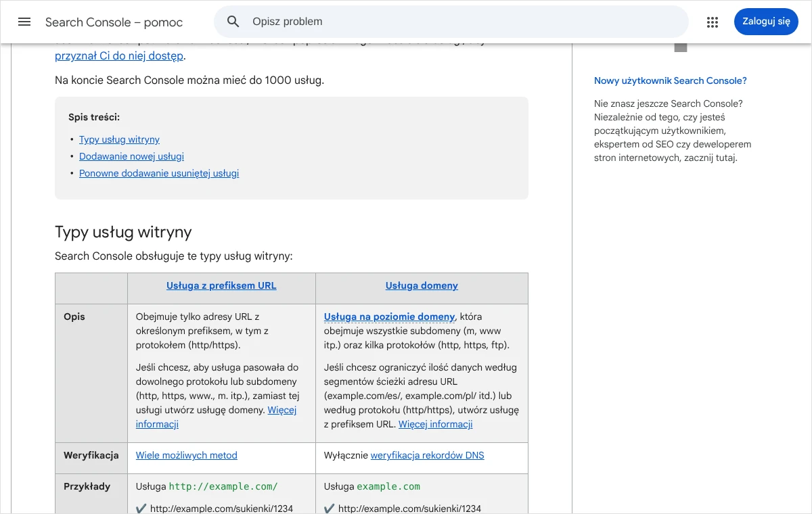
Task: Open the Search Console – pomoc title
Action: pos(114,22)
